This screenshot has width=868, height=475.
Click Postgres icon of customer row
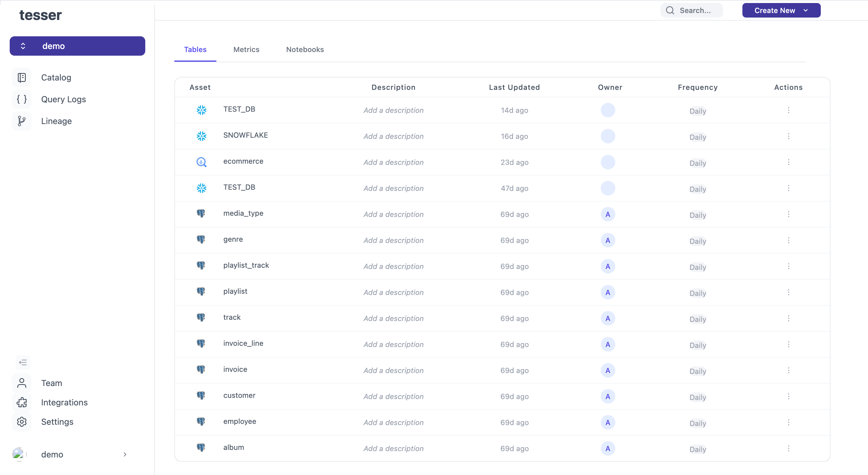[201, 395]
